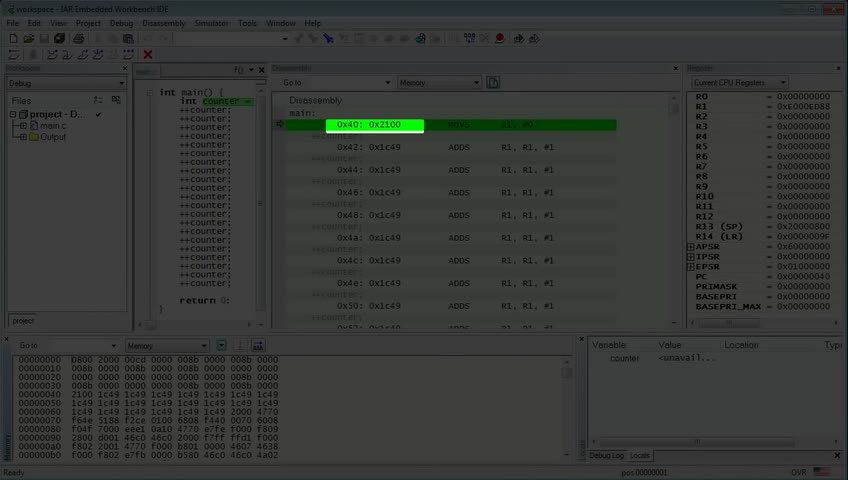848x480 pixels.
Task: Click the Value column header in Locals
Action: coord(670,345)
